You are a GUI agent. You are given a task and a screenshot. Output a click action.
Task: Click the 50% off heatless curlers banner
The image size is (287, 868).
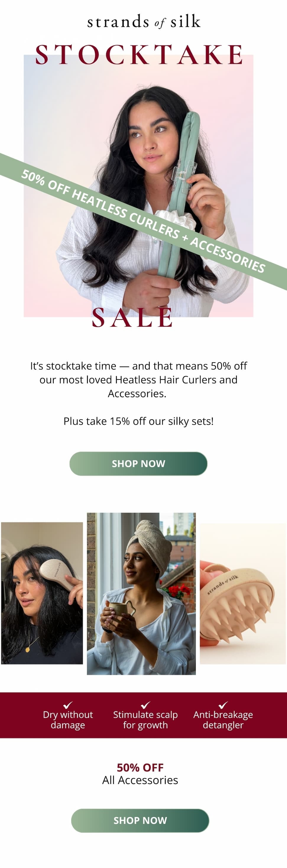coord(144,221)
